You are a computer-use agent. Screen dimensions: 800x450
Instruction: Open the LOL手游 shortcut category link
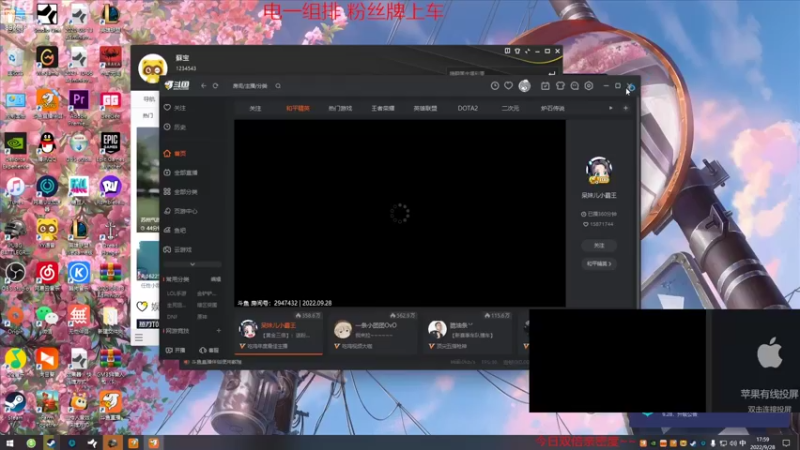177,293
